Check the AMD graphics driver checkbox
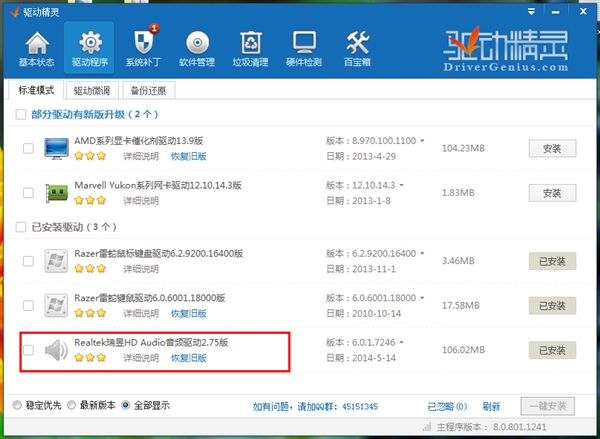The image size is (600, 439). point(28,150)
